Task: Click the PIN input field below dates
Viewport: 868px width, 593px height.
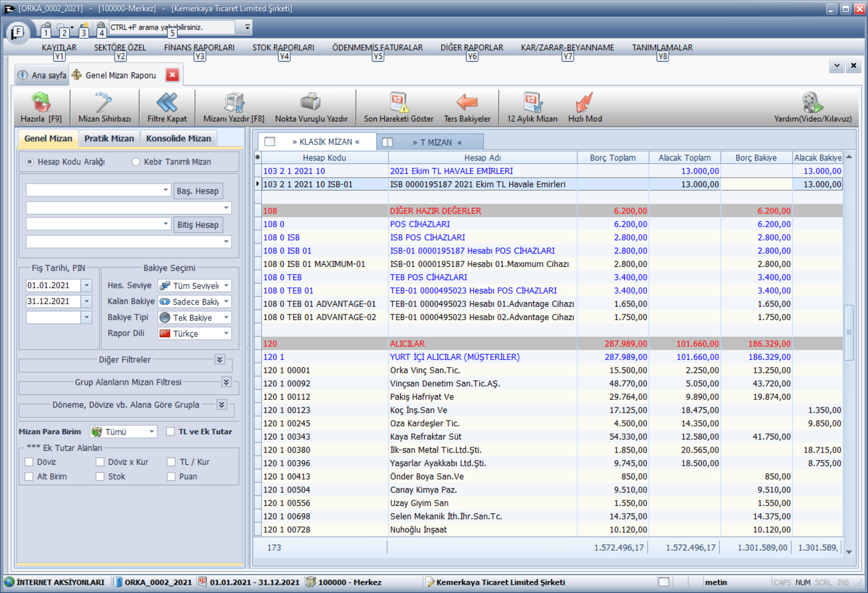Action: [x=53, y=317]
